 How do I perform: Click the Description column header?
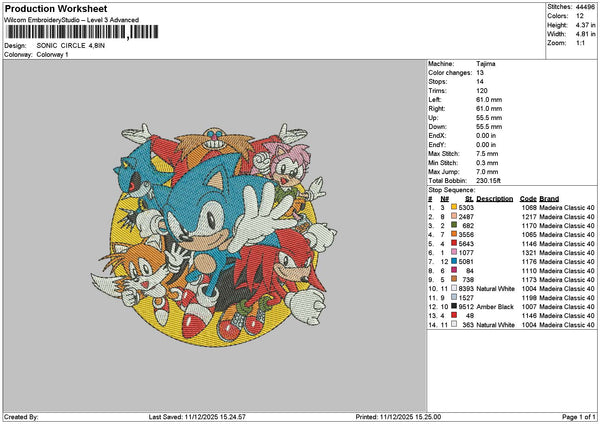pyautogui.click(x=494, y=199)
